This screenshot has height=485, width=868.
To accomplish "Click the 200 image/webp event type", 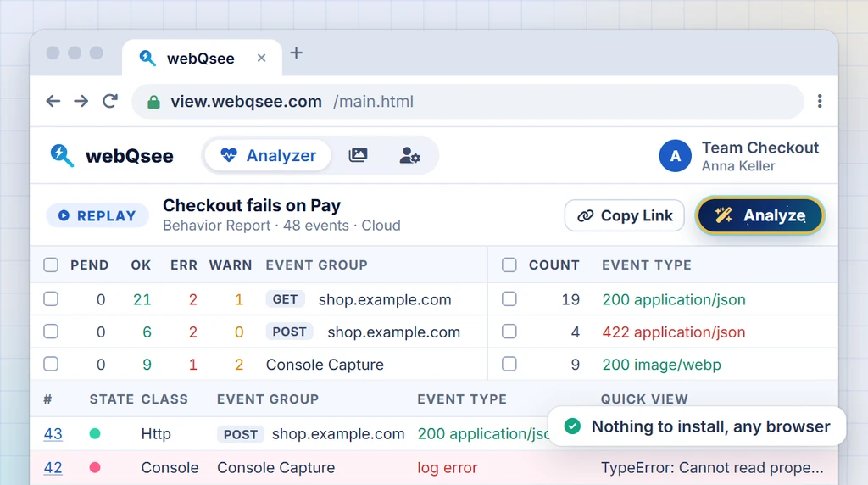I will (661, 365).
